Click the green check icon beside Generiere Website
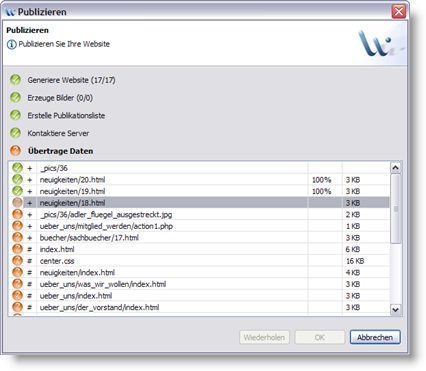The height and width of the screenshot is (371, 426). (x=15, y=80)
